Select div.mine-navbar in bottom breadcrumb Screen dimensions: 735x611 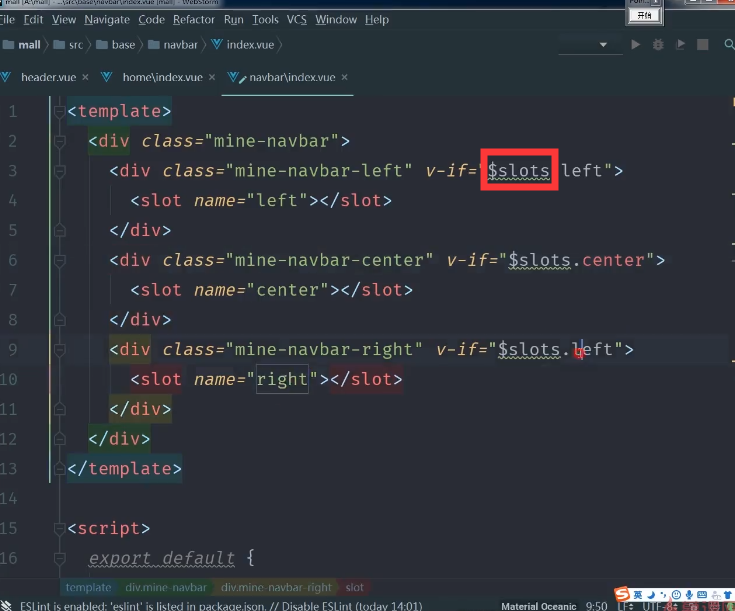tap(166, 587)
